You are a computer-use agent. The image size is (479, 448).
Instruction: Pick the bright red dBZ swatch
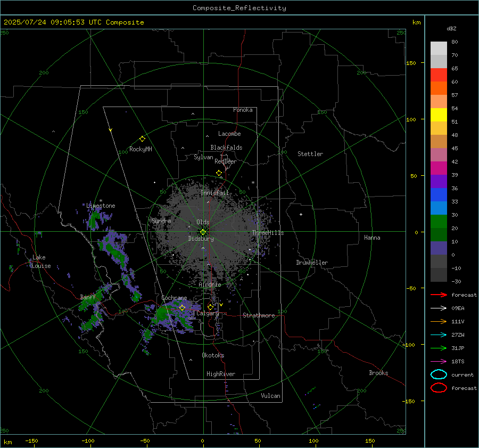click(439, 75)
